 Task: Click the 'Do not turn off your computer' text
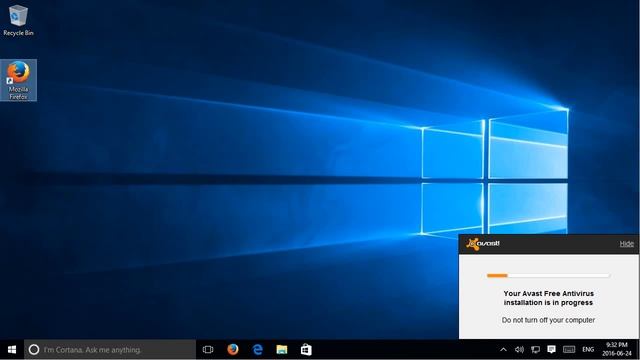pyautogui.click(x=548, y=320)
